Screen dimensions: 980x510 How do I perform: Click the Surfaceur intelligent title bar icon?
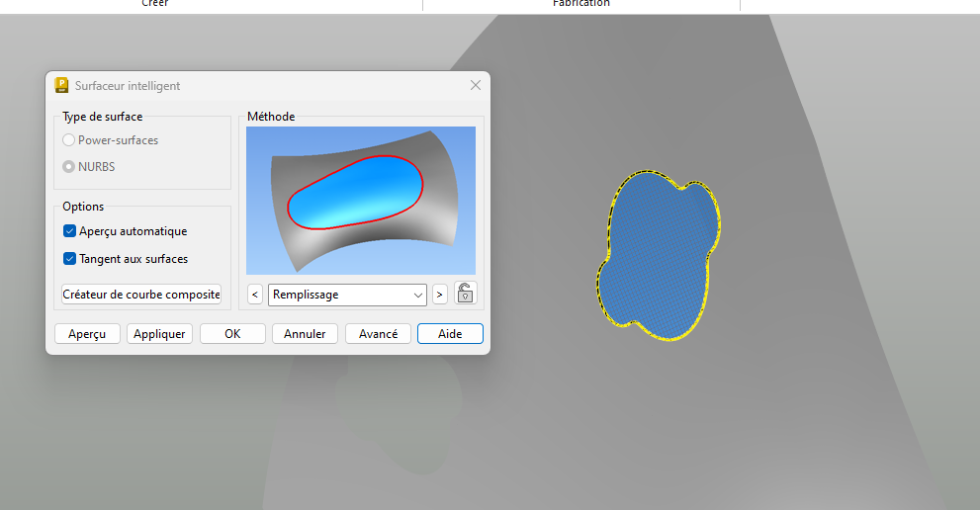click(62, 86)
